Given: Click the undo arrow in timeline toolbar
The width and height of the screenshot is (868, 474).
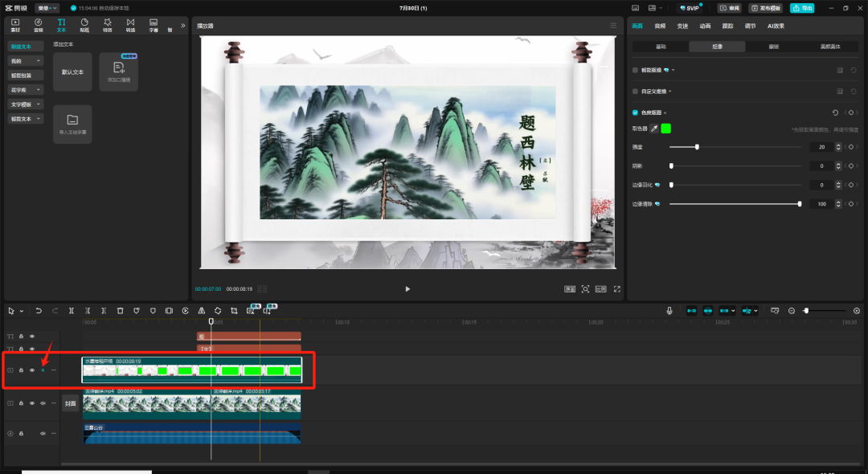Looking at the screenshot, I should tap(39, 310).
